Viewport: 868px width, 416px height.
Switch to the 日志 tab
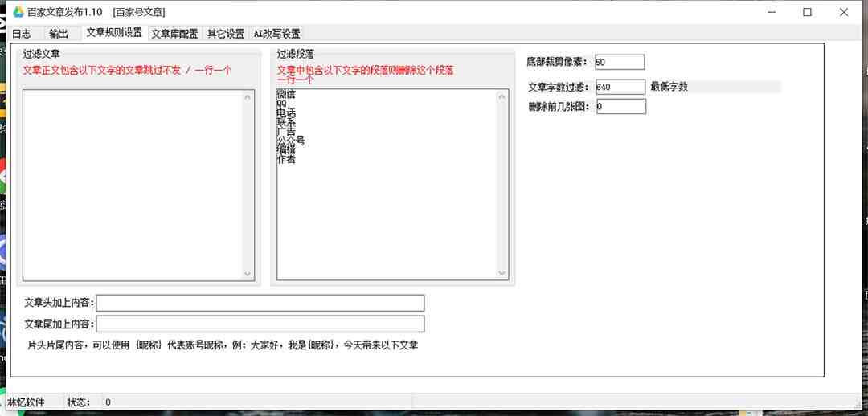point(22,34)
